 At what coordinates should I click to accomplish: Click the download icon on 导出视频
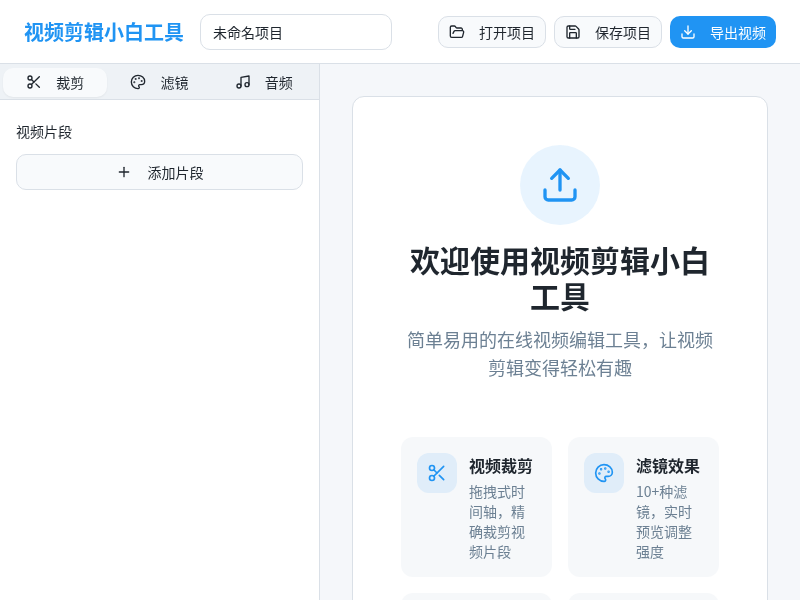(688, 32)
